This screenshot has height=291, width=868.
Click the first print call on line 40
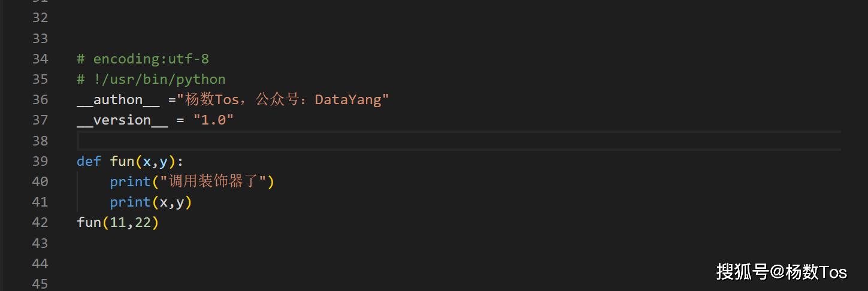(130, 181)
